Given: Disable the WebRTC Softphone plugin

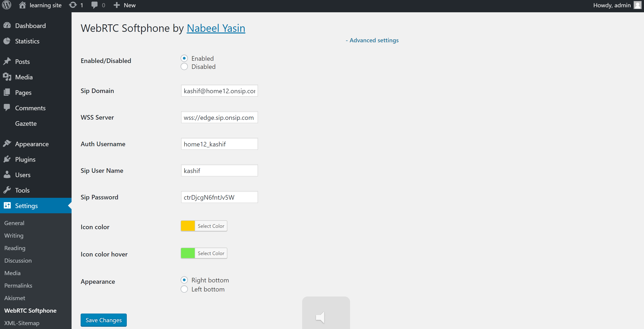Looking at the screenshot, I should click(x=184, y=67).
